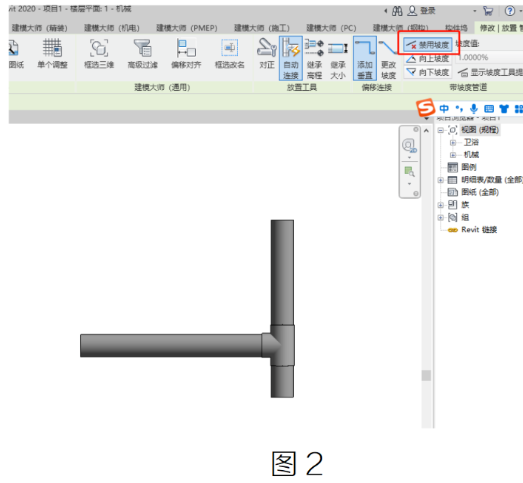This screenshot has width=523, height=483.
Task: Click the 单个调整 grid tool
Action: pyautogui.click(x=52, y=54)
